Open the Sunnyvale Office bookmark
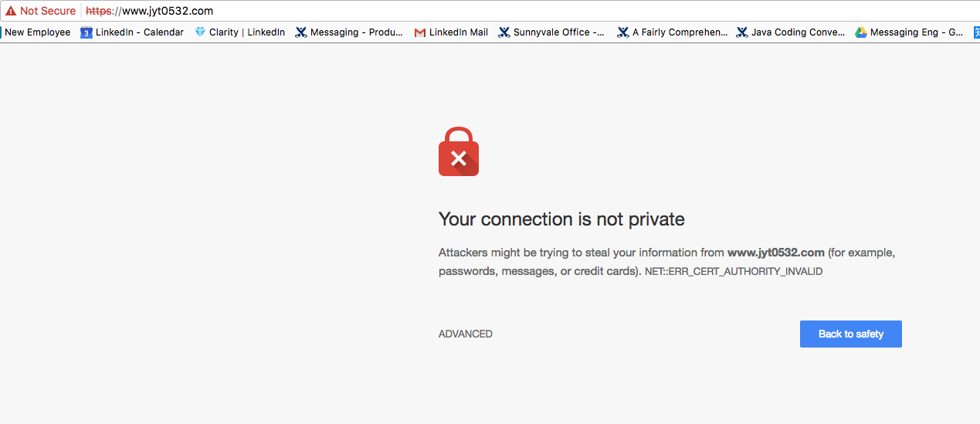Viewport: 980px width, 424px height. coord(551,32)
